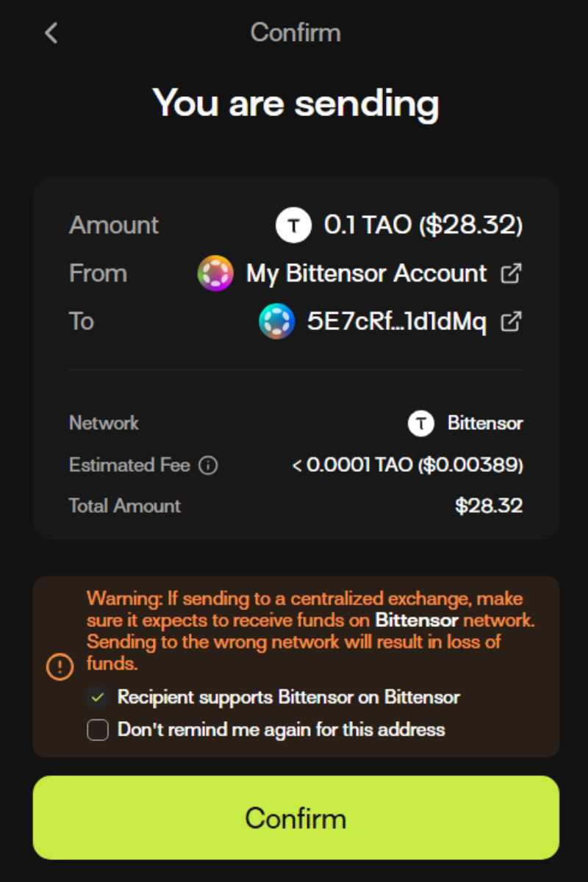The width and height of the screenshot is (588, 882).
Task: Click the Confirm page title
Action: [295, 32]
